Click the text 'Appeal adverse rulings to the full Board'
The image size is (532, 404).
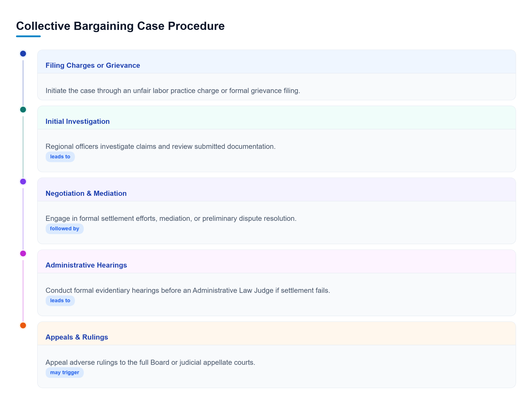107,362
